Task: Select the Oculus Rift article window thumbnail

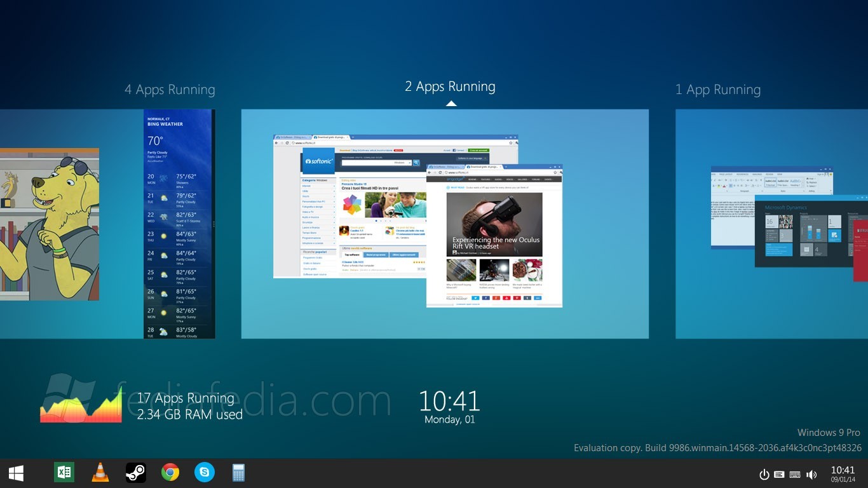Action: click(494, 235)
